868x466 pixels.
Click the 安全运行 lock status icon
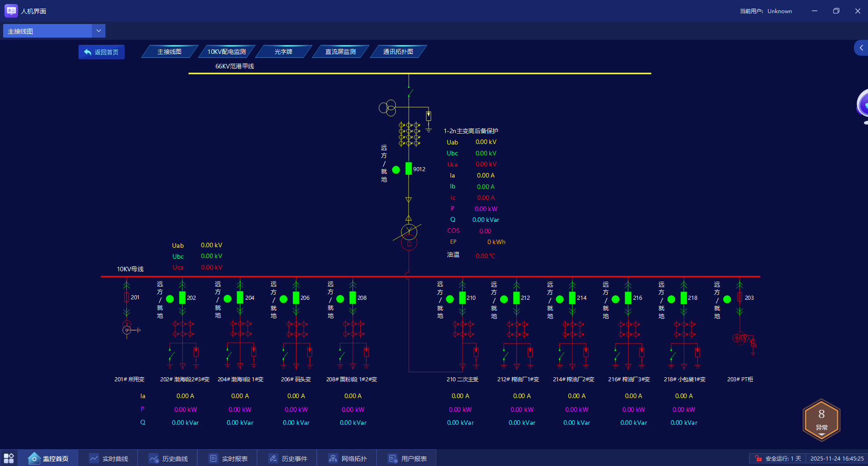(758, 458)
